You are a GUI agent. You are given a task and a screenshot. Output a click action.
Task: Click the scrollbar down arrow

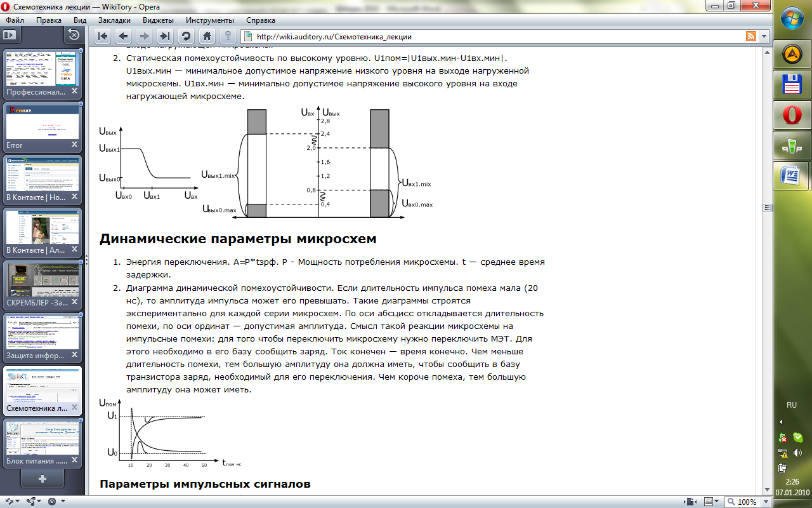point(766,491)
